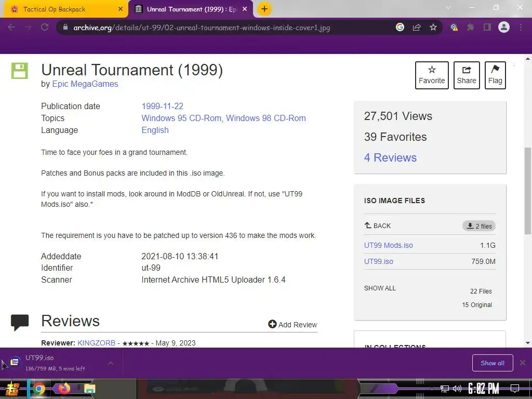Expand the UT99.iso download options chevron
The height and width of the screenshot is (399, 532).
pyautogui.click(x=111, y=363)
